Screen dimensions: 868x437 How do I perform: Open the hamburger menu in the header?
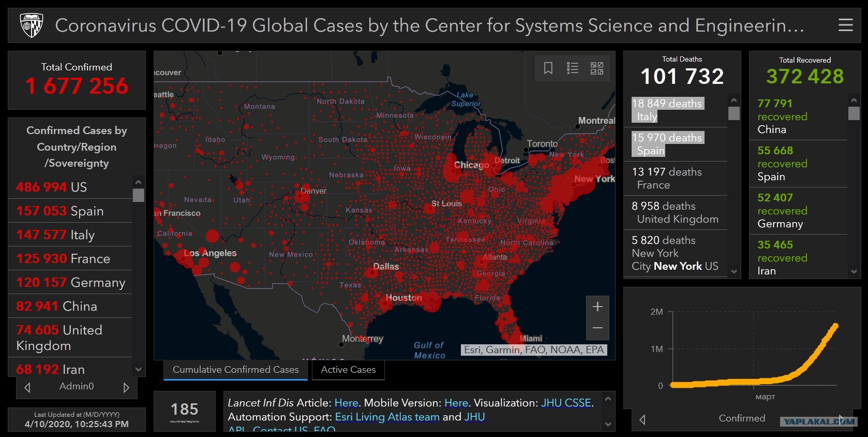click(845, 25)
